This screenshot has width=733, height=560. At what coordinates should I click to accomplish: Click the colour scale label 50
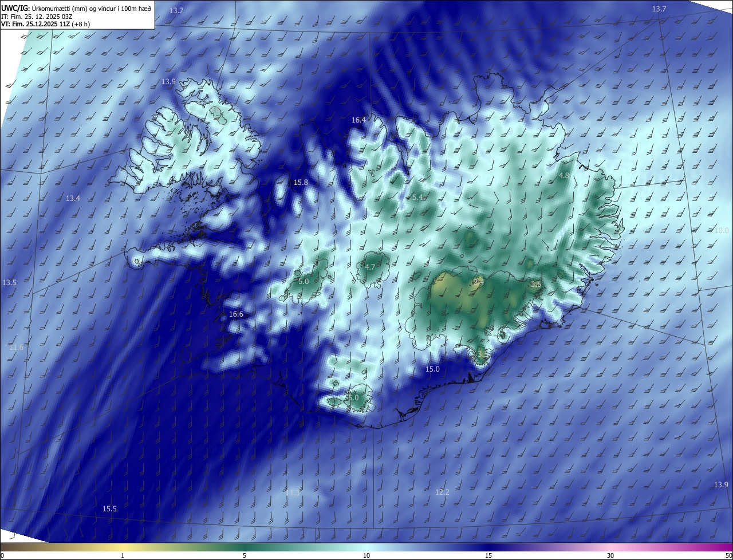pyautogui.click(x=729, y=556)
